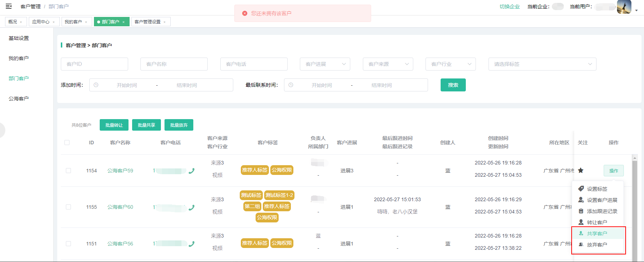This screenshot has height=262, width=644.
Task: Click user avatar in top right
Action: pyautogui.click(x=624, y=6)
